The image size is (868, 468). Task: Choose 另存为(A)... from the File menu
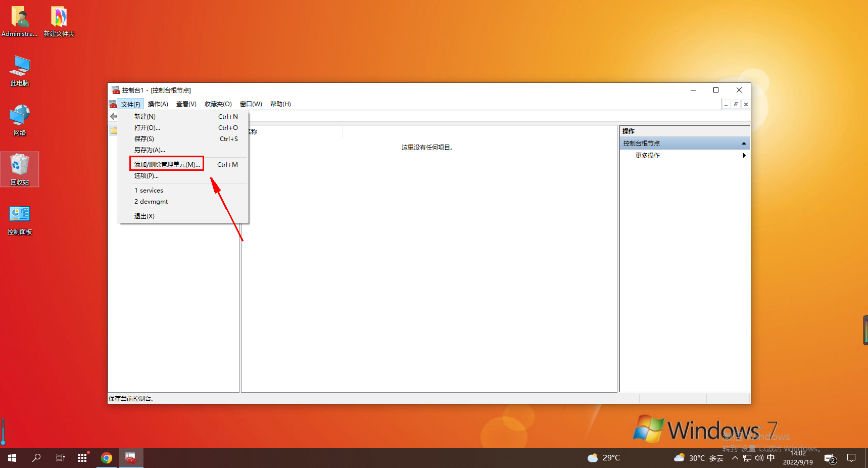[x=183, y=150]
